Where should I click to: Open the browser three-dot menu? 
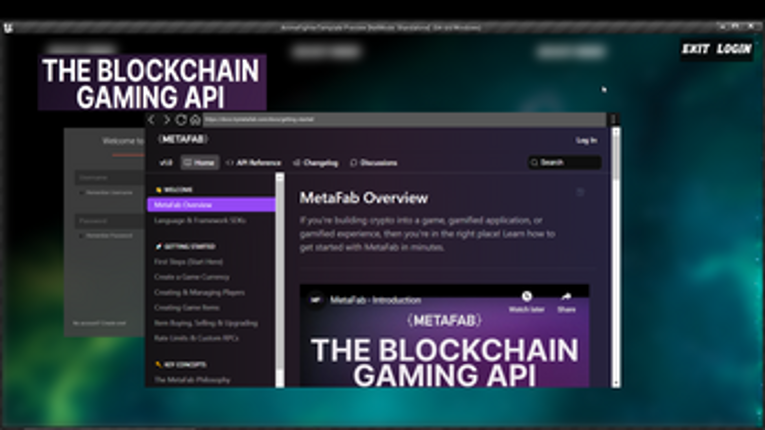613,119
